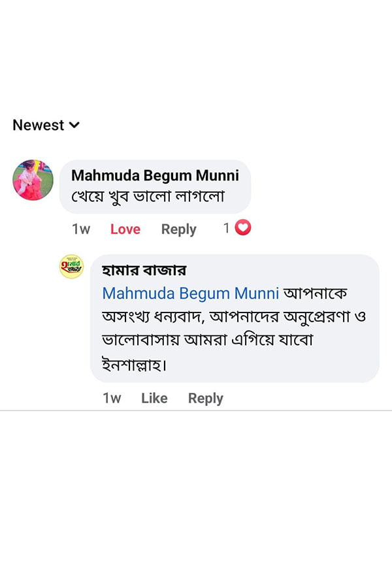
Task: Click the 1w timestamp under হামার বাজার's reply
Action: pyautogui.click(x=112, y=398)
